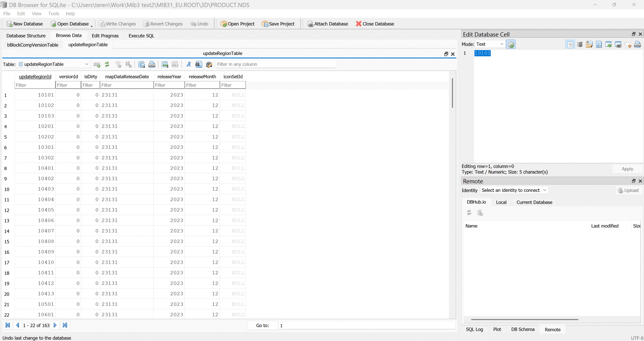Open the Edit menu

tap(21, 14)
